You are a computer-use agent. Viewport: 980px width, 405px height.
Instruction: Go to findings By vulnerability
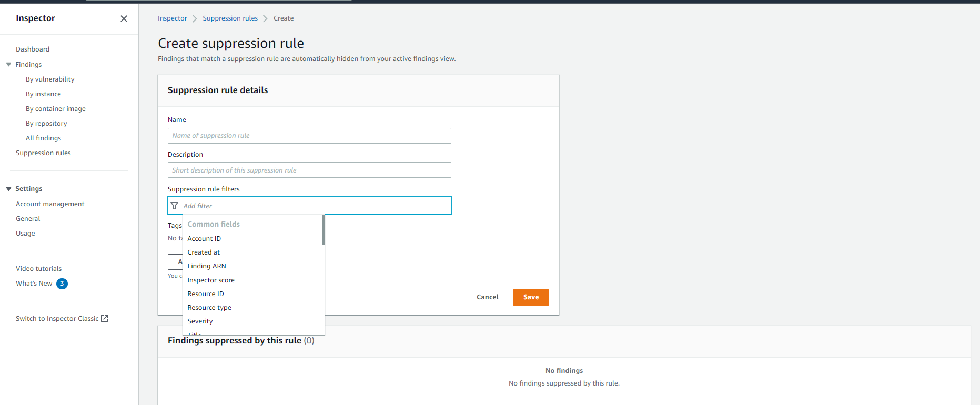(x=50, y=79)
